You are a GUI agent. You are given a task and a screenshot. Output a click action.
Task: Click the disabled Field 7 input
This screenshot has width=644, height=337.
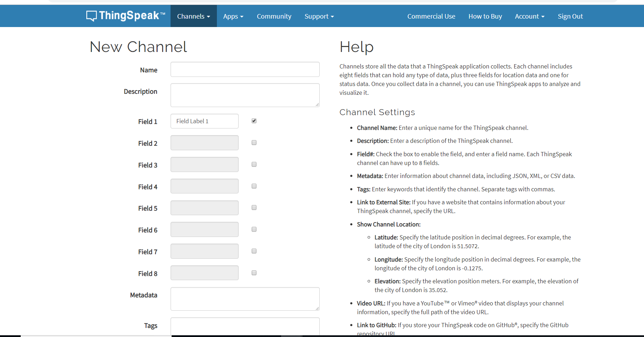tap(205, 251)
